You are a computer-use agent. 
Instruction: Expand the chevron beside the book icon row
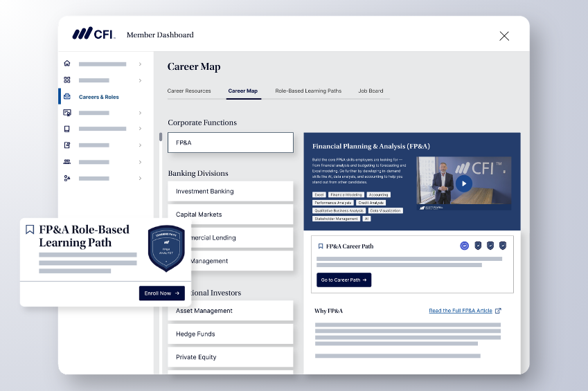[x=140, y=129]
